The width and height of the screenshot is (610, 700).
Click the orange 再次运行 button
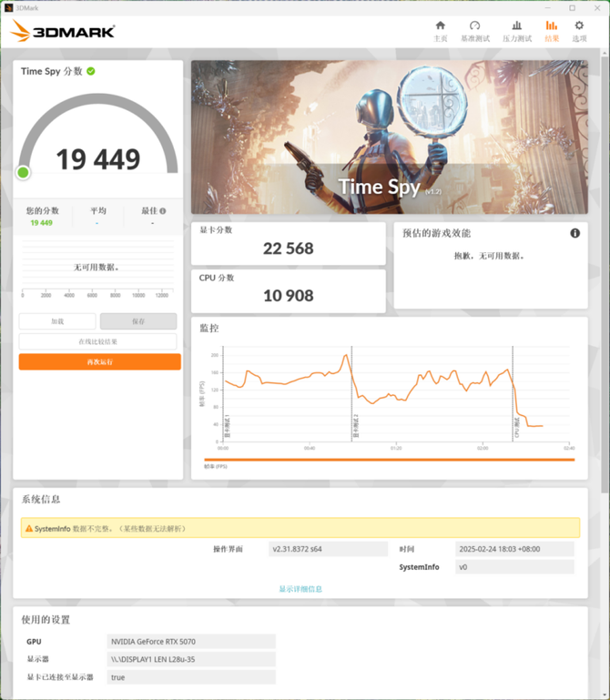tap(100, 361)
